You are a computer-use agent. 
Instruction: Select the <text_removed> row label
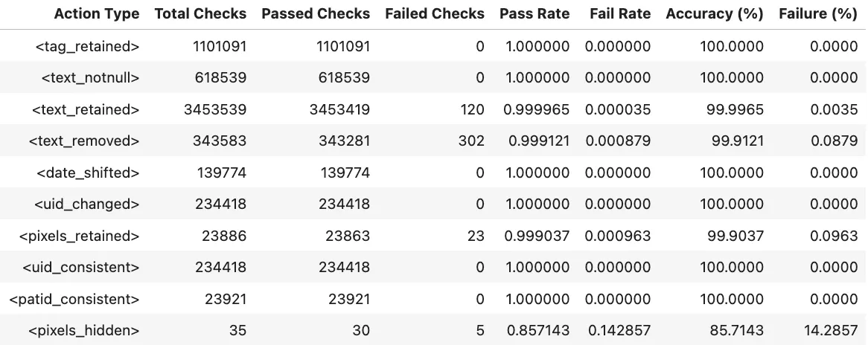(86, 141)
